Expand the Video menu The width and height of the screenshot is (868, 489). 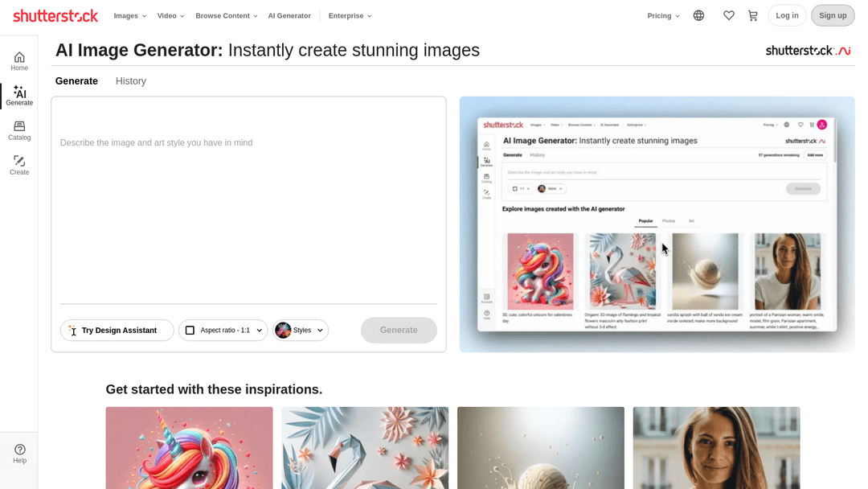170,15
